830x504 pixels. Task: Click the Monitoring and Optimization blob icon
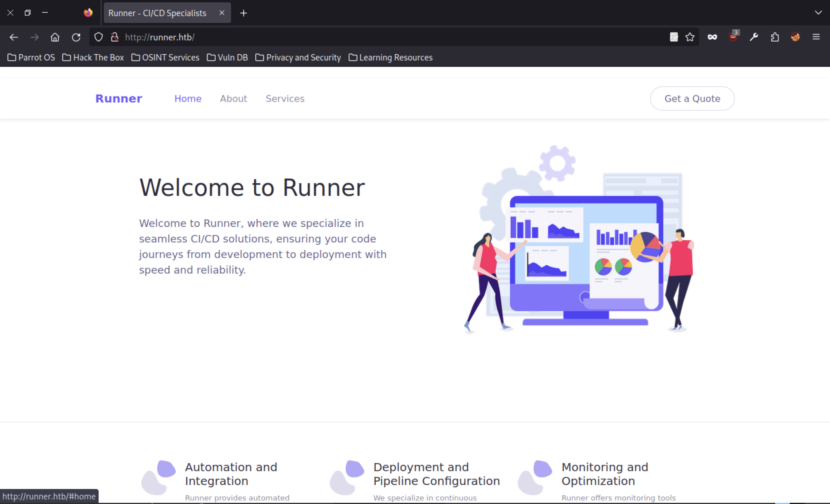click(x=535, y=477)
